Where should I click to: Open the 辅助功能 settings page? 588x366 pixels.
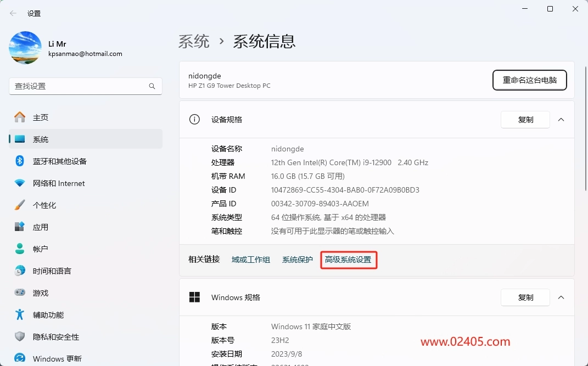coord(86,314)
